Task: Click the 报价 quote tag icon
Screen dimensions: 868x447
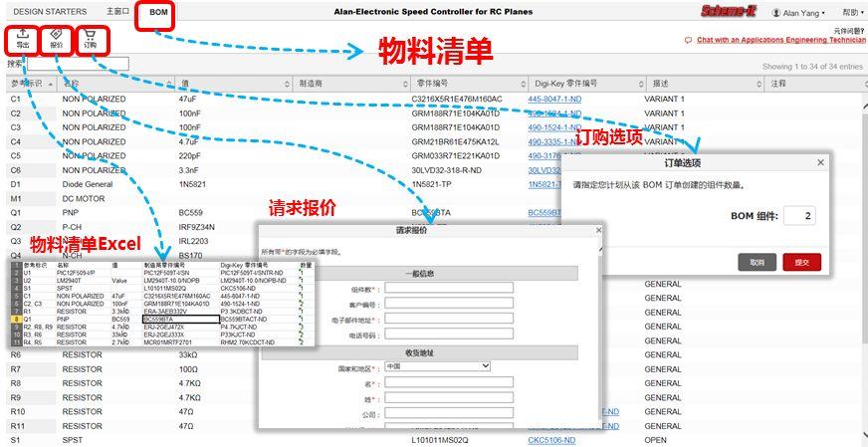Action: 56,34
